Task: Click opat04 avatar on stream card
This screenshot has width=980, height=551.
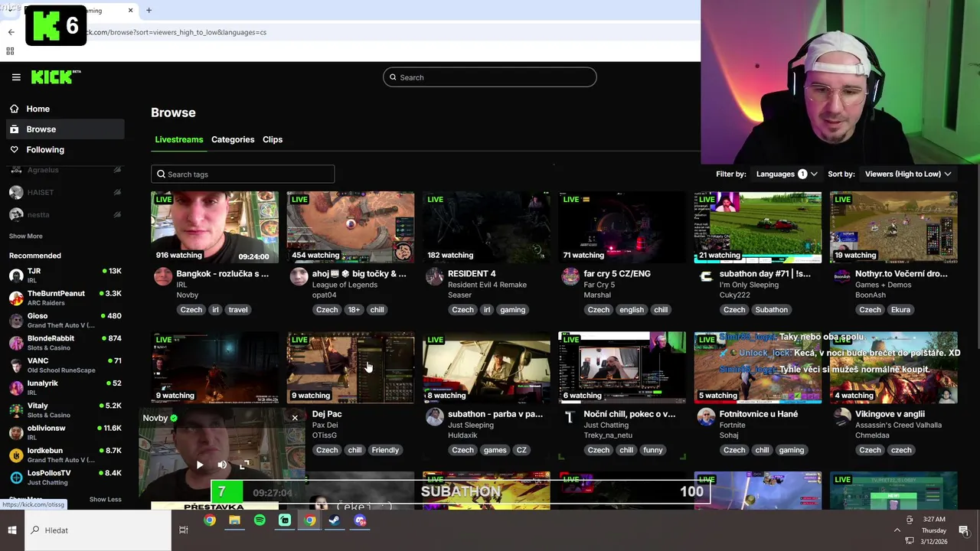Action: tap(299, 276)
